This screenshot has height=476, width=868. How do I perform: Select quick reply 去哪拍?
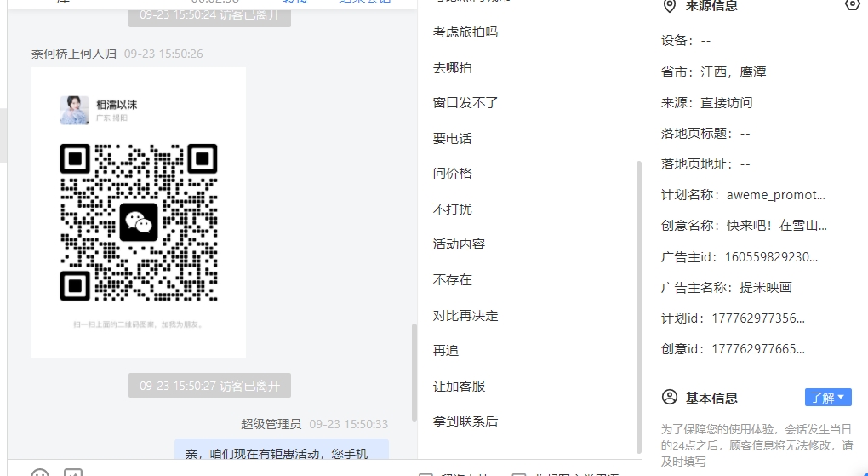(452, 67)
